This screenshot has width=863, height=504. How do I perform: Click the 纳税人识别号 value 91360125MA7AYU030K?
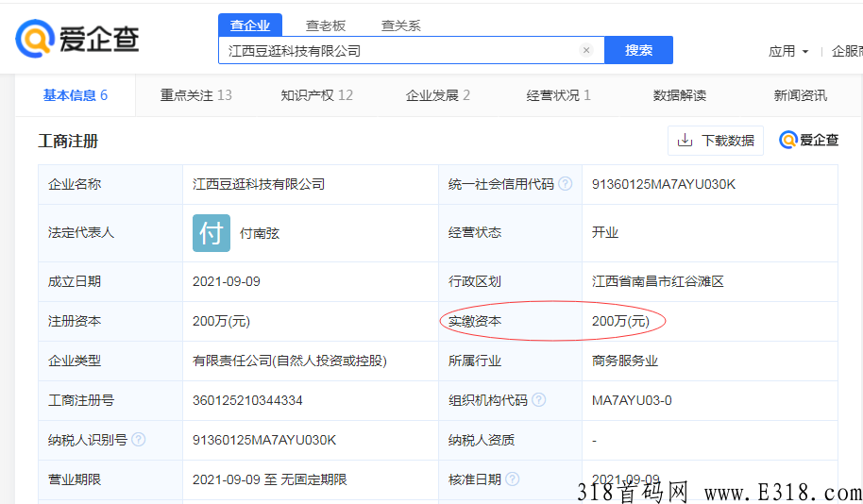pos(264,440)
